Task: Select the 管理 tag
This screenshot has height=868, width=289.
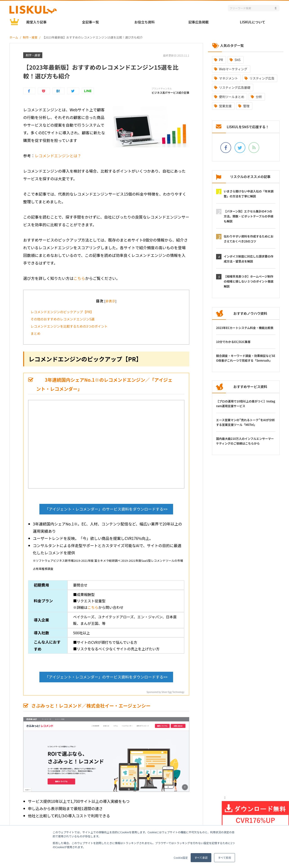Action: [x=244, y=106]
